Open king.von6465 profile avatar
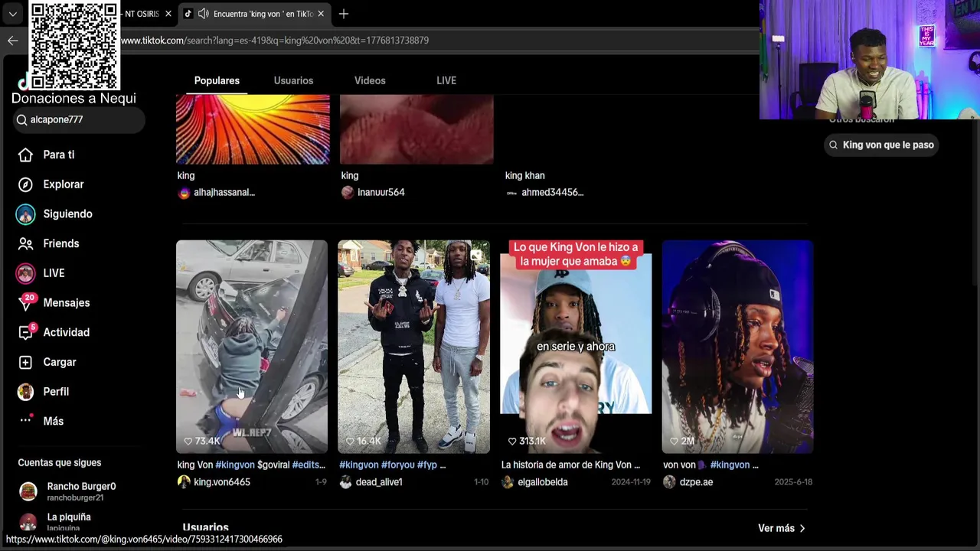The height and width of the screenshot is (551, 980). pos(184,482)
